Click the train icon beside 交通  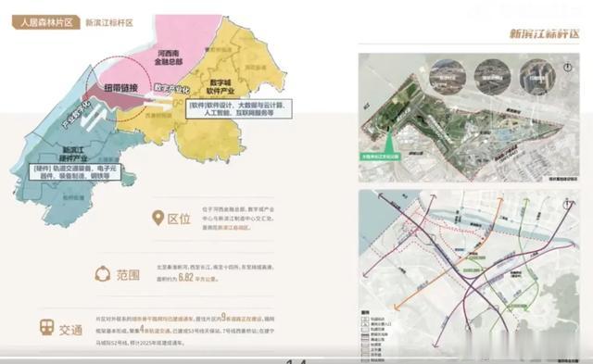pos(47,327)
